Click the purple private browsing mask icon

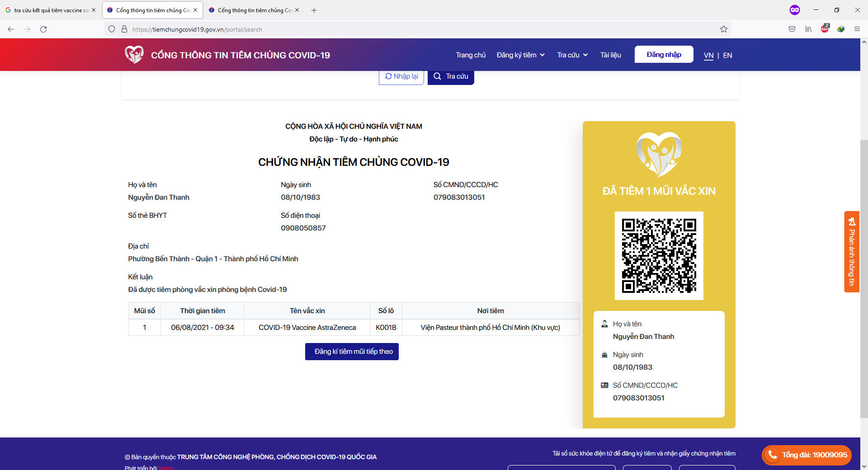pos(795,10)
